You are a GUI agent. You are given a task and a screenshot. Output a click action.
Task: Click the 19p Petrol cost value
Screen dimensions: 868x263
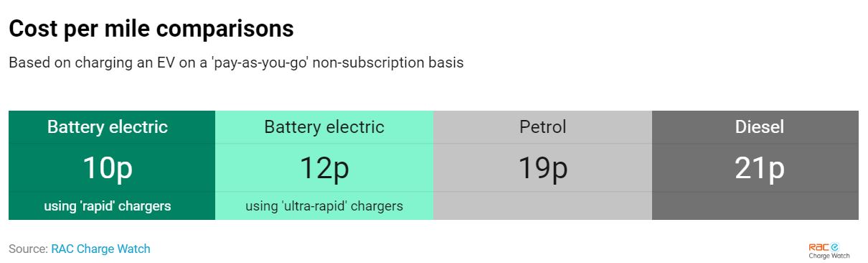(542, 168)
